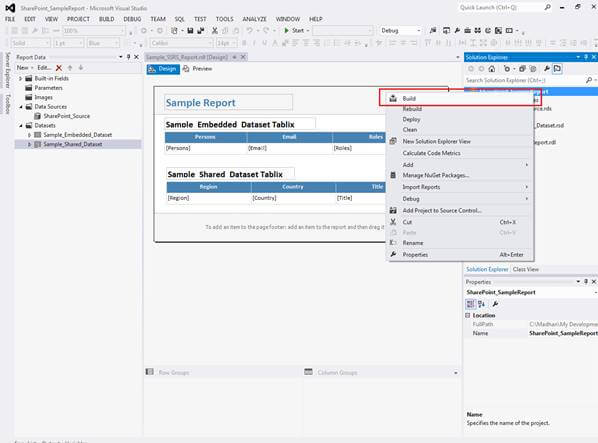Image resolution: width=598 pixels, height=443 pixels.
Task: Click the move up arrow in Report Data
Action: (x=70, y=68)
